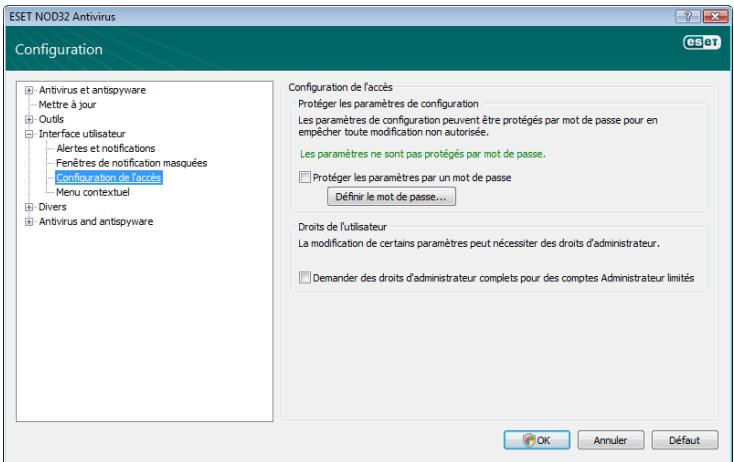The width and height of the screenshot is (734, 462).
Task: Expand the 'Divers' tree node
Action: point(29,207)
